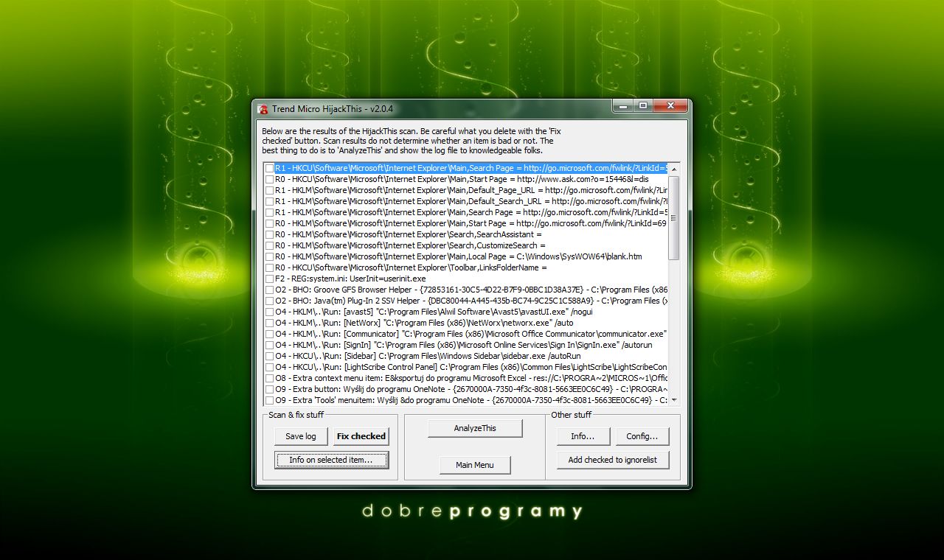The height and width of the screenshot is (560, 944).
Task: Click the scan list scrollbar down arrow
Action: (x=674, y=399)
